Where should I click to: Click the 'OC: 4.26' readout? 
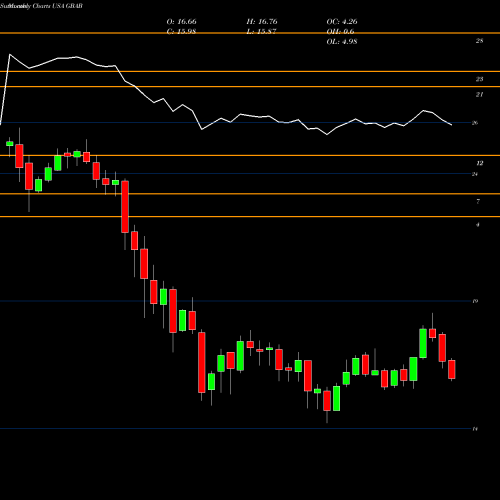(x=342, y=22)
